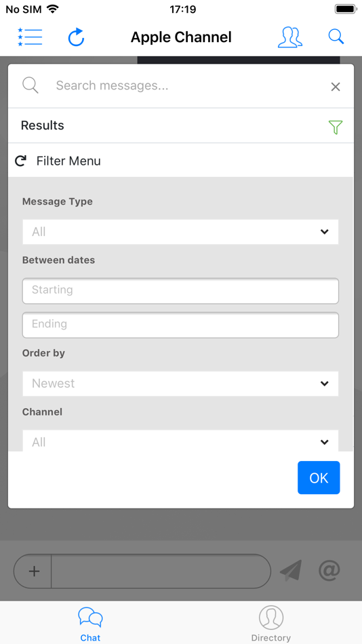Viewport: 362px width, 644px height.
Task: Tap the Filter Menu label
Action: pyautogui.click(x=68, y=161)
